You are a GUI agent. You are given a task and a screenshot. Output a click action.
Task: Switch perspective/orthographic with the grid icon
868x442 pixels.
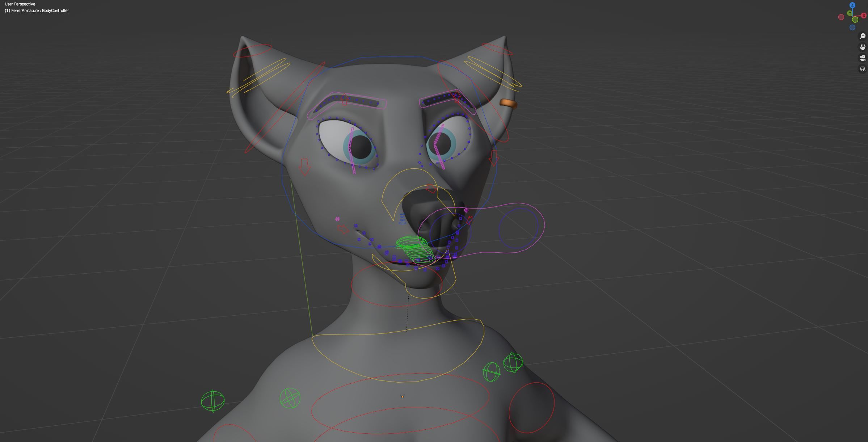[862, 69]
